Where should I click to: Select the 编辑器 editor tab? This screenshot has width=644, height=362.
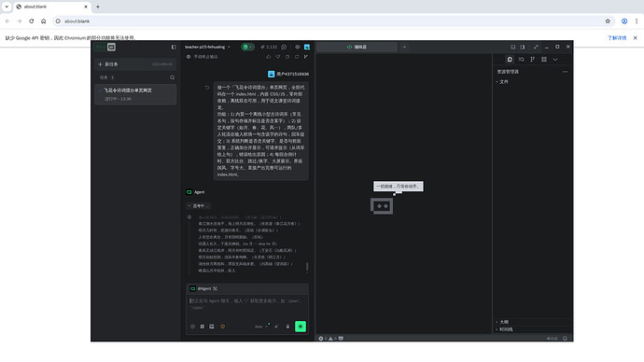357,48
